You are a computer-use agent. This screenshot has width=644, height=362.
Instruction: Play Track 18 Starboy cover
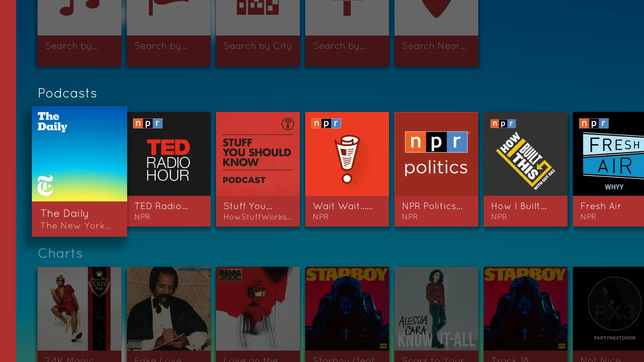tap(526, 314)
